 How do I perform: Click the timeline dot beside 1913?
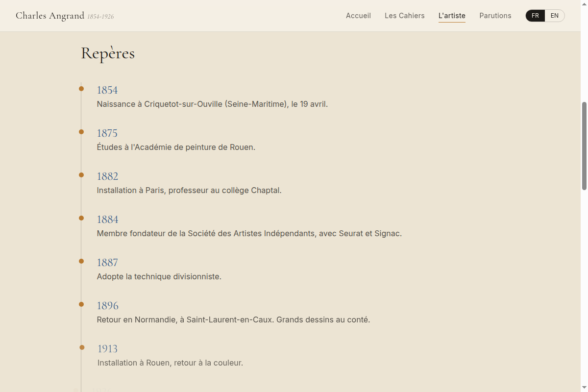tap(82, 347)
